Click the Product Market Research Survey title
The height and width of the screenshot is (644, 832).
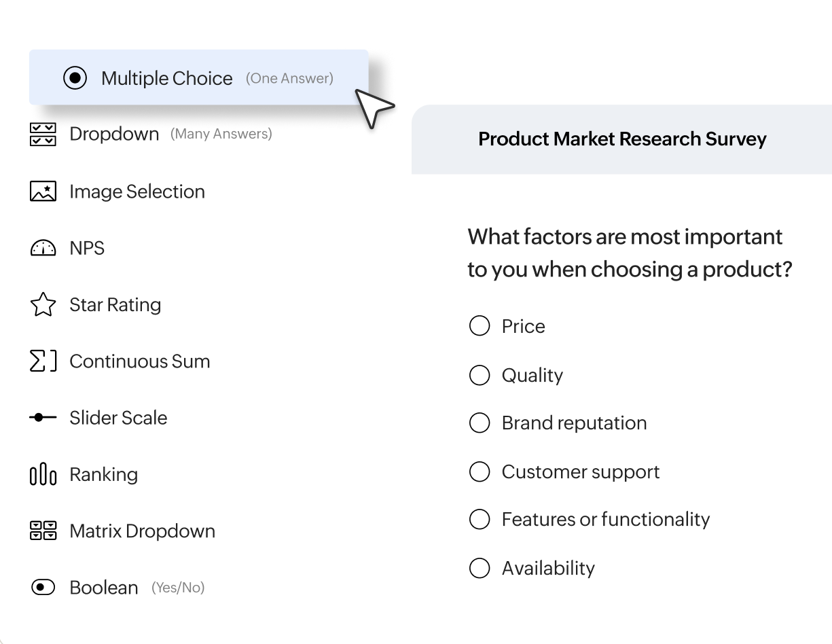[x=622, y=139]
